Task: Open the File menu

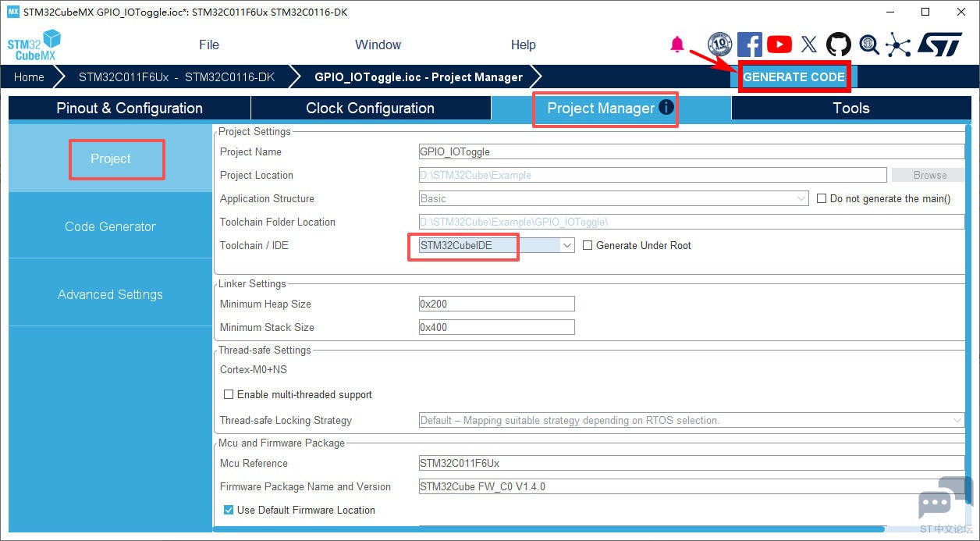Action: click(209, 44)
